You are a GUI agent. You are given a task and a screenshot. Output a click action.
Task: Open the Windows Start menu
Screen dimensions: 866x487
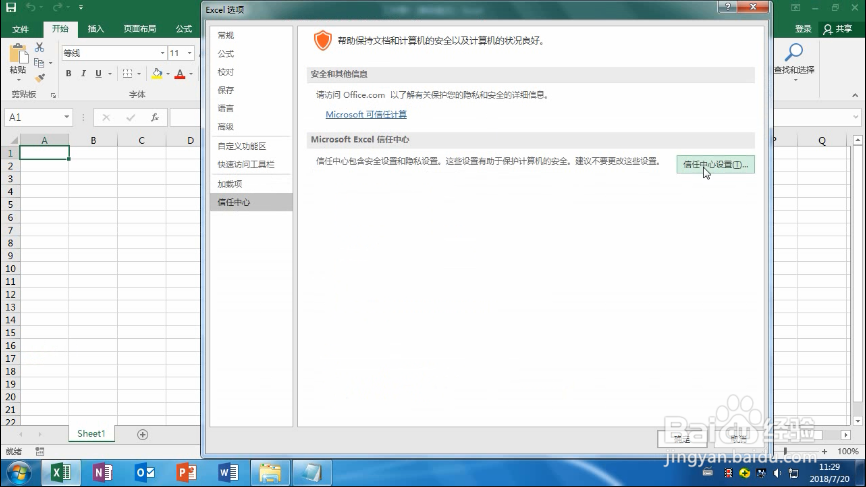click(19, 473)
